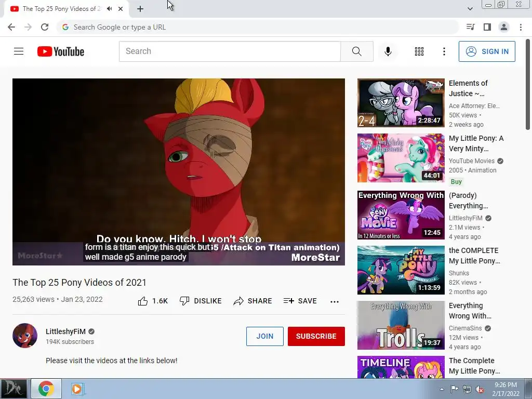This screenshot has height=399, width=532.
Task: Click the 1.6K like count
Action: [160, 301]
